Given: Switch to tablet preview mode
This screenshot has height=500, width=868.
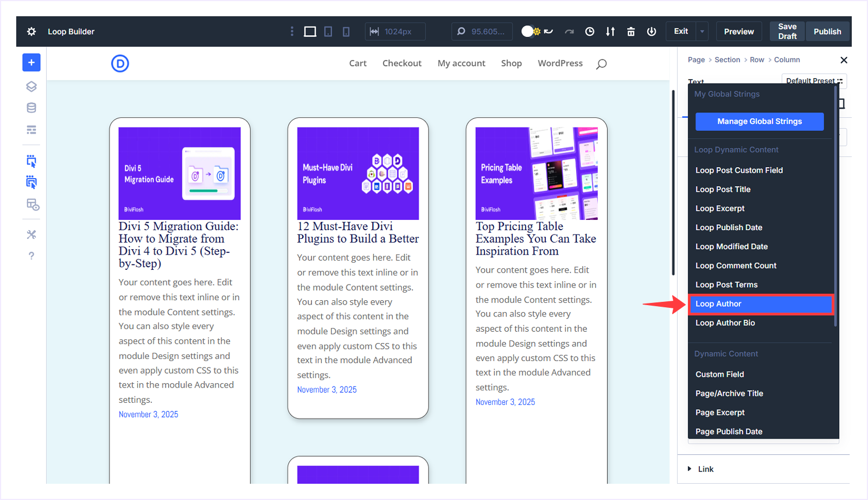Looking at the screenshot, I should coord(328,31).
